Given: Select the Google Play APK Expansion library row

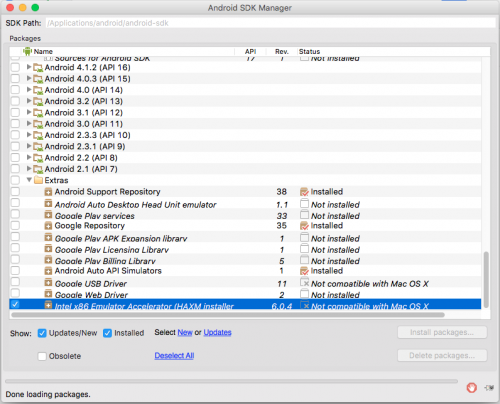Looking at the screenshot, I should click(245, 238).
